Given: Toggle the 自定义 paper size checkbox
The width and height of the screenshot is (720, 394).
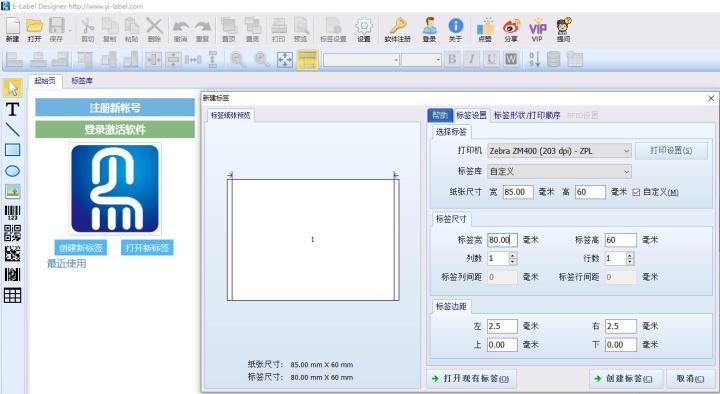Looking at the screenshot, I should click(636, 192).
